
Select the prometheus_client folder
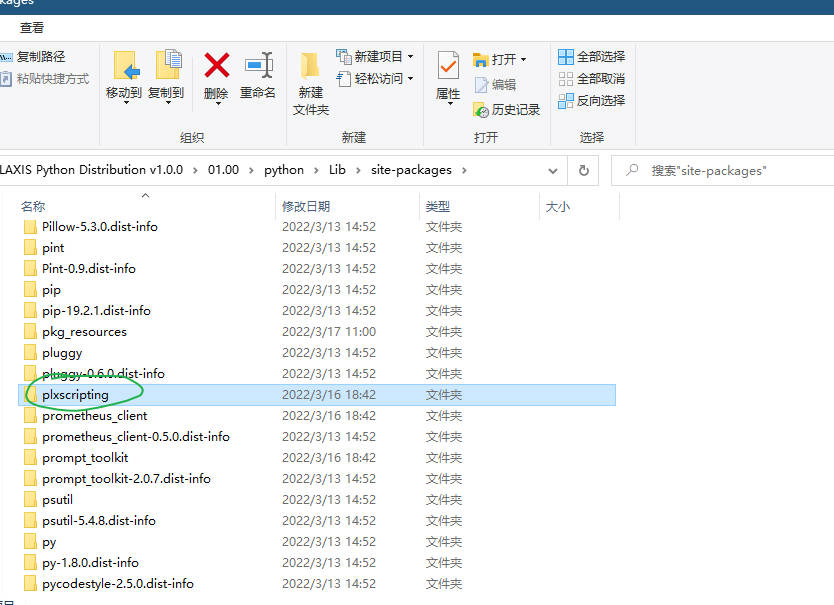tap(95, 416)
